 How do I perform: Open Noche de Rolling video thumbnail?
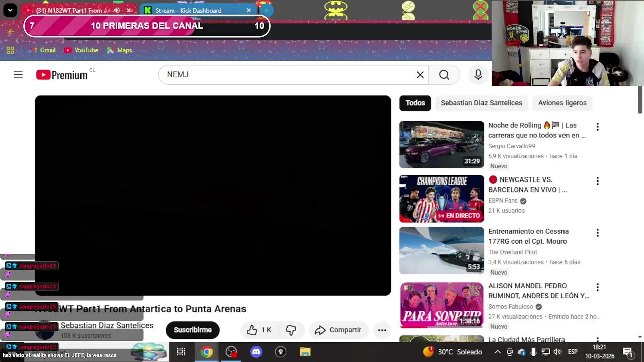tap(441, 144)
